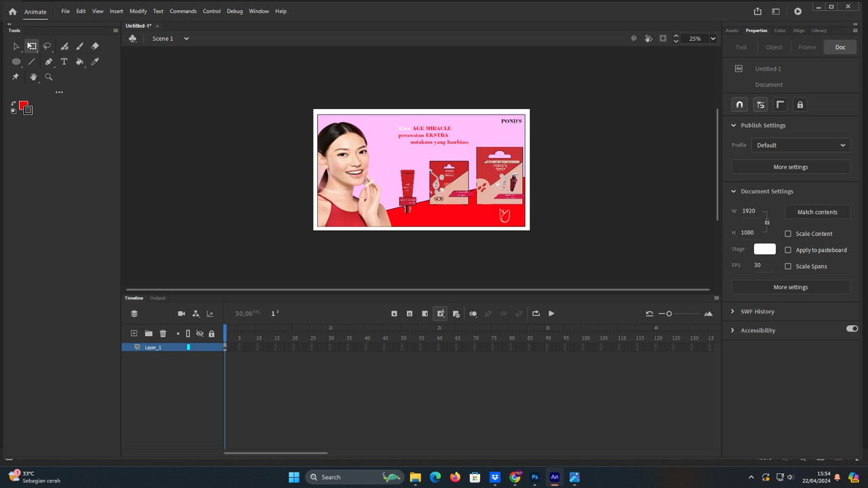
Task: Open the workspace switcher icon
Action: click(x=776, y=12)
